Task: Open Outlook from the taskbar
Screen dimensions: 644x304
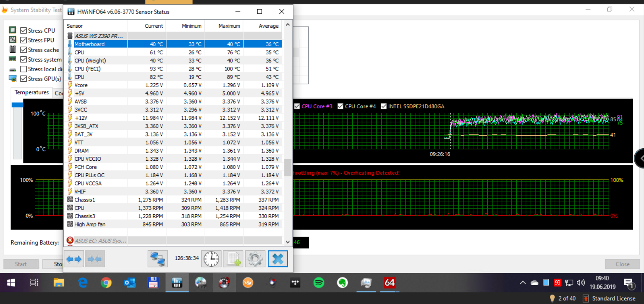Action: [130, 283]
